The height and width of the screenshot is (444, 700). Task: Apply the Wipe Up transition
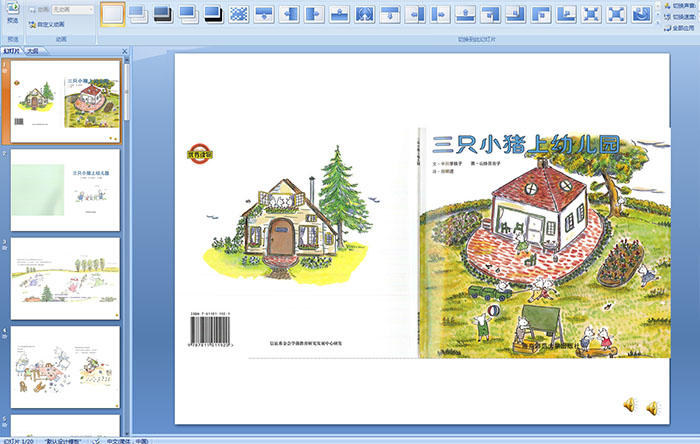click(x=339, y=14)
